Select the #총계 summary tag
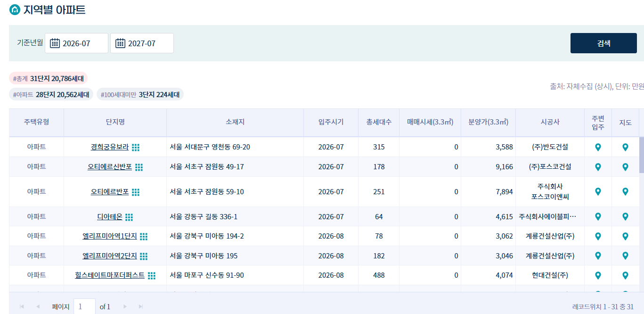The image size is (644, 314). click(x=49, y=79)
